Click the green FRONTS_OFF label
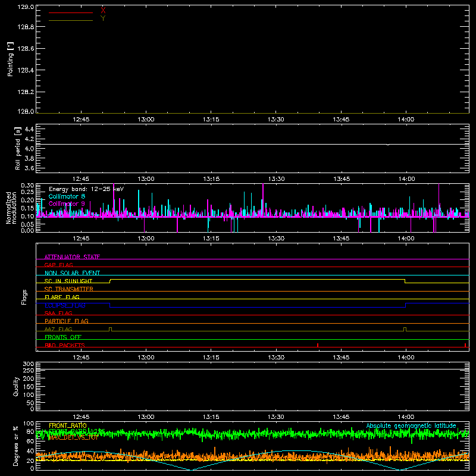Screen dimensions: 476x476 pos(63,337)
